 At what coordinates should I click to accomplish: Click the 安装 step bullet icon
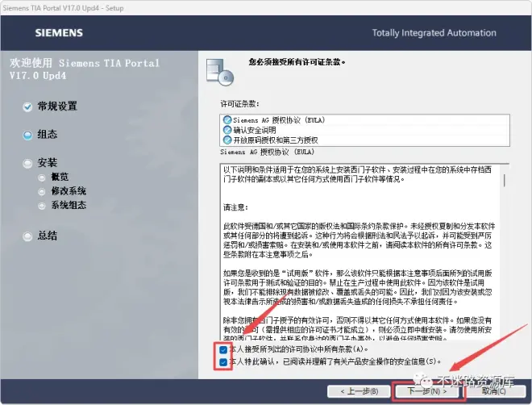27,164
